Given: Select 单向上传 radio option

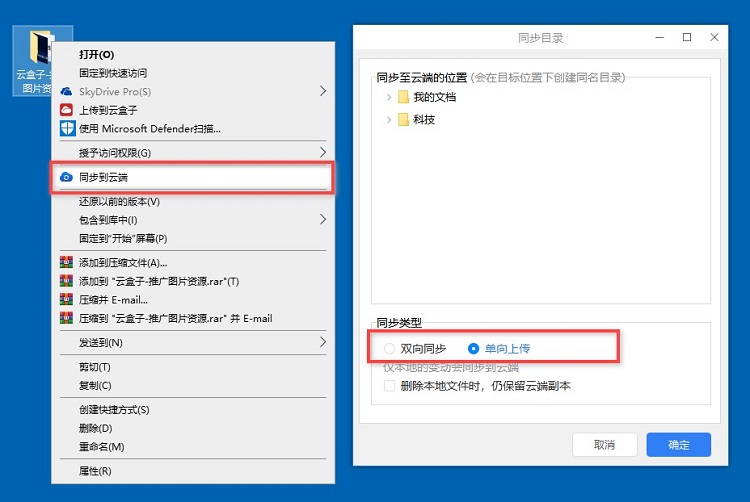Looking at the screenshot, I should tap(473, 349).
